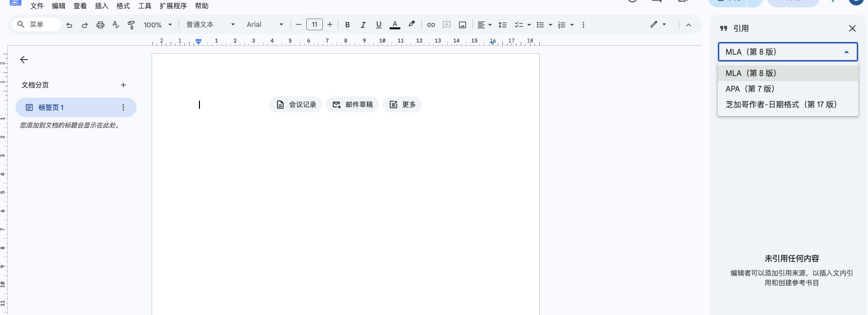Open the text color picker
The image size is (868, 315).
395,24
